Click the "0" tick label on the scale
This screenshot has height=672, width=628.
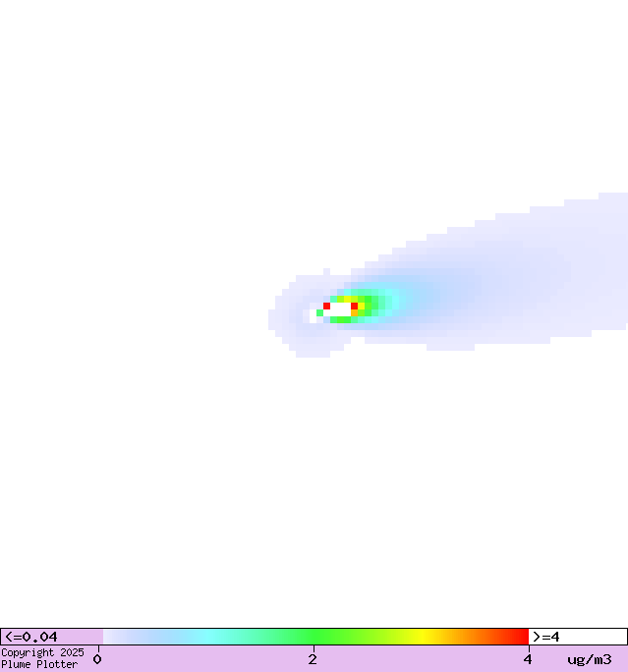pyautogui.click(x=97, y=659)
